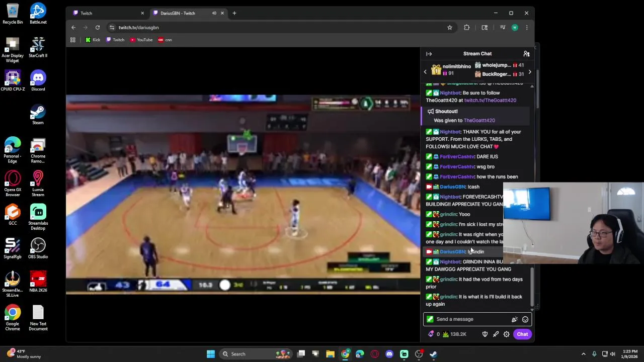
Task: Open Battle.net desktop shortcut
Action: pos(38,14)
